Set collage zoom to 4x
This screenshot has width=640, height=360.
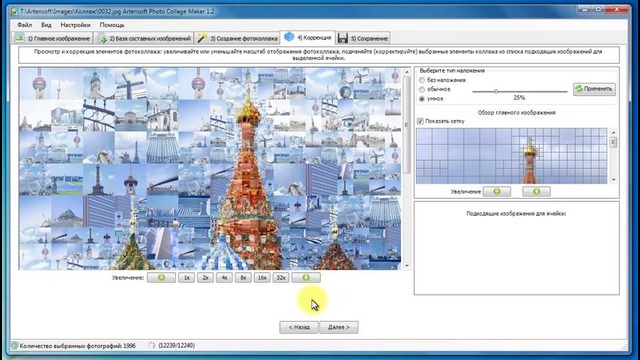coord(224,278)
